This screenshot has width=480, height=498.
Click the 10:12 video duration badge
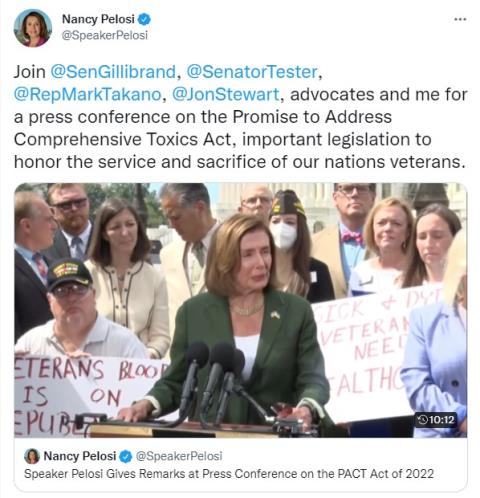pyautogui.click(x=436, y=419)
